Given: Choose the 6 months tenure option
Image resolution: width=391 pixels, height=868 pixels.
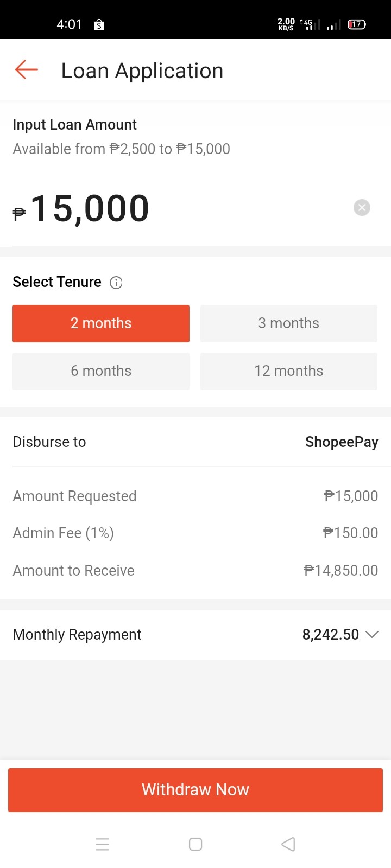Looking at the screenshot, I should click(101, 371).
